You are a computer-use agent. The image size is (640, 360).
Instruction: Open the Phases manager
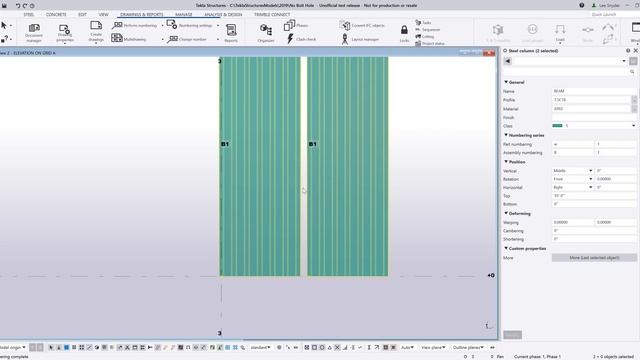click(x=296, y=25)
